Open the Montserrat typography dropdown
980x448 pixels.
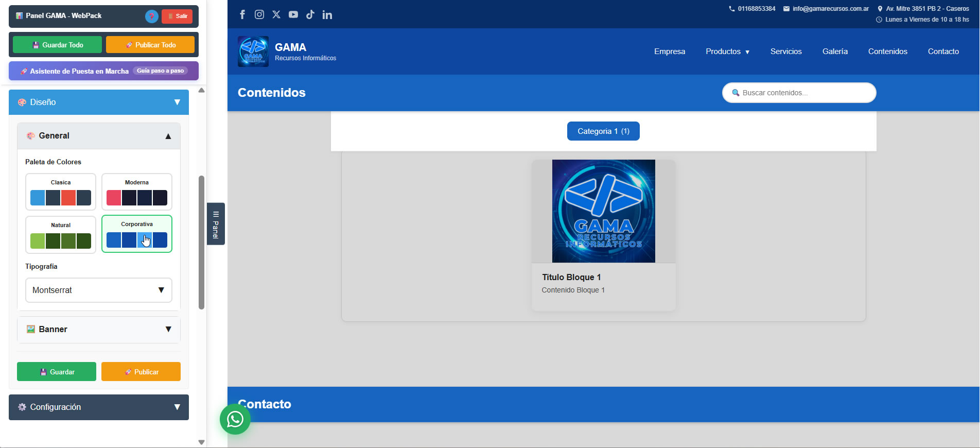[x=99, y=290]
